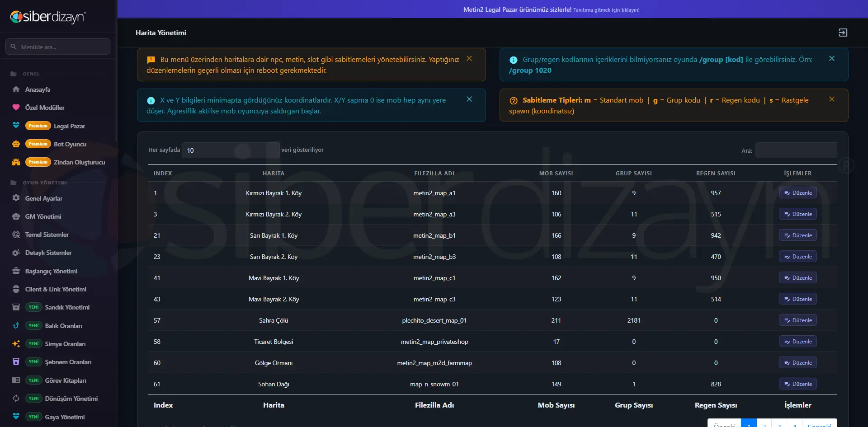Sort table by Mob Sayısı column header
Screen dimensions: 868x427
pyautogui.click(x=556, y=174)
